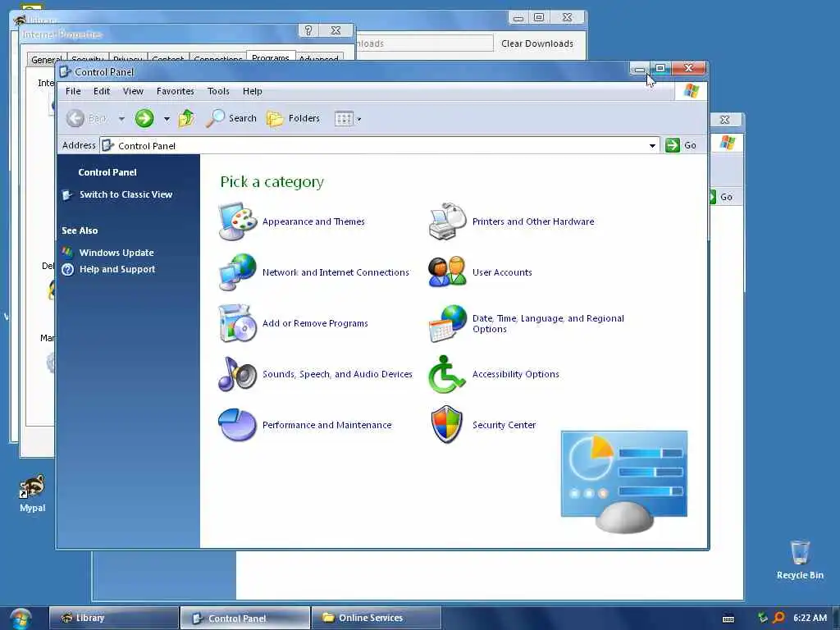Toggle the Folders pane button
This screenshot has height=630, width=840.
293,118
